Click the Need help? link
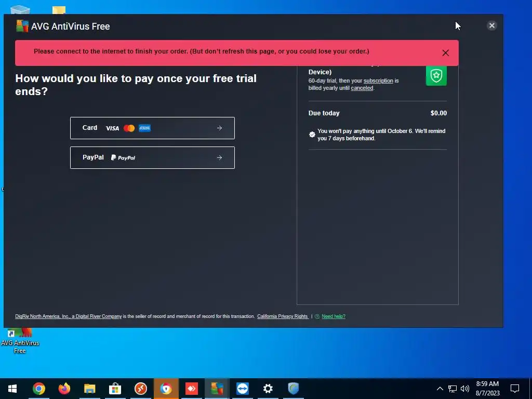 point(334,316)
